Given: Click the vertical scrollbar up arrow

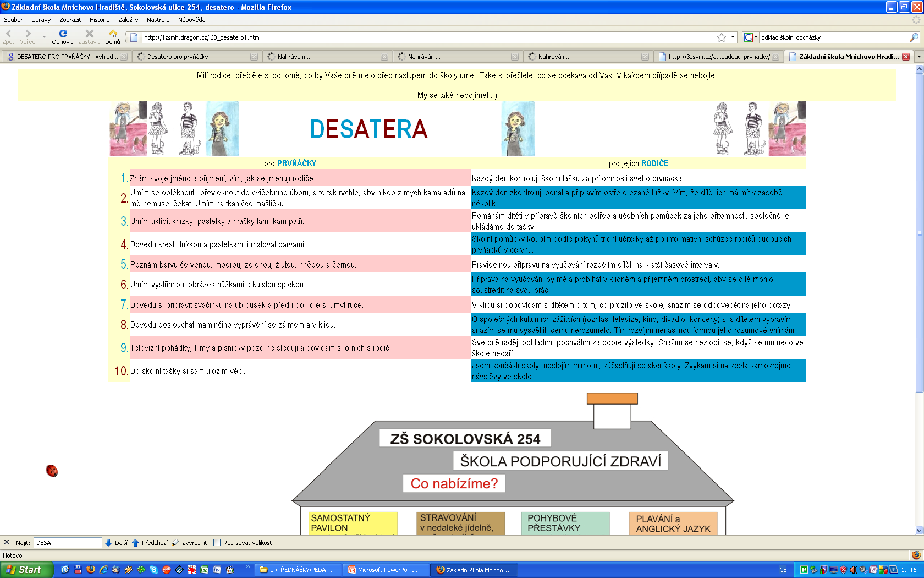Looking at the screenshot, I should click(x=919, y=70).
